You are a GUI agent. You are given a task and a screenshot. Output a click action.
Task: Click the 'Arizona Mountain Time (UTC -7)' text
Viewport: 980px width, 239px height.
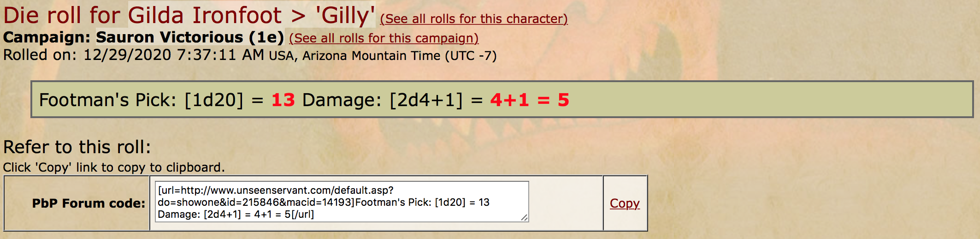(x=400, y=56)
